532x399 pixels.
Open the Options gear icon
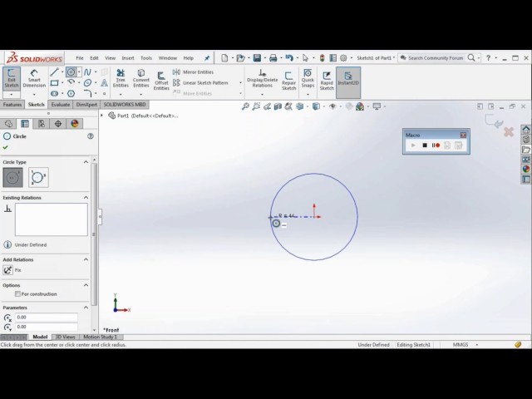point(343,58)
